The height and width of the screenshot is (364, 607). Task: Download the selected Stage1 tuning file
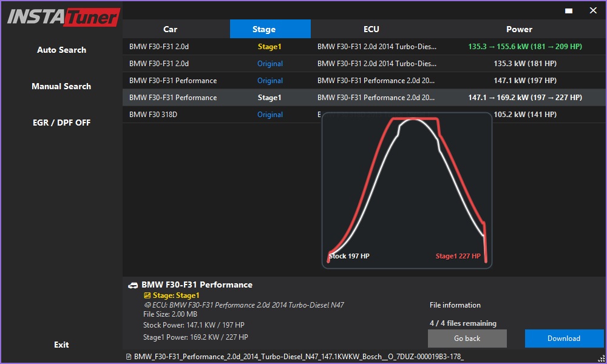(x=564, y=339)
